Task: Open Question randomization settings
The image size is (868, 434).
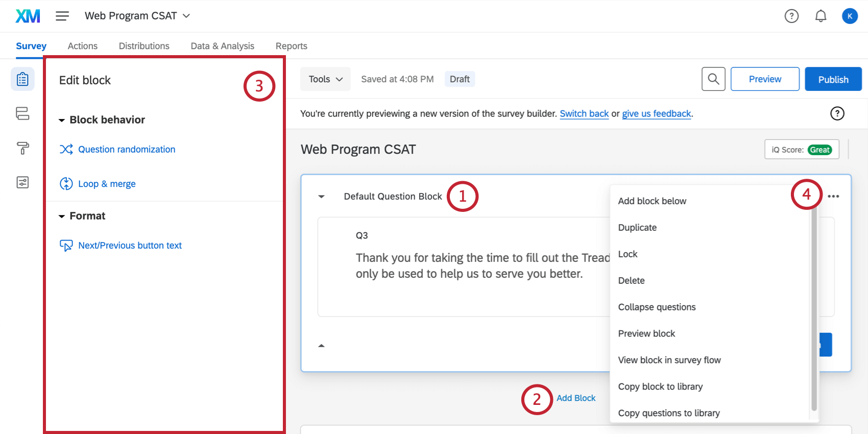Action: pyautogui.click(x=126, y=150)
